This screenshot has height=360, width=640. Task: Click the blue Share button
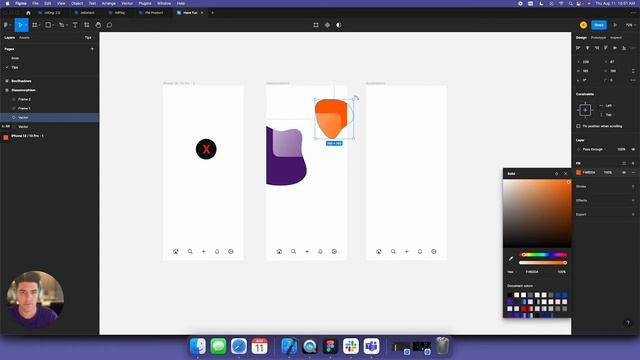599,25
